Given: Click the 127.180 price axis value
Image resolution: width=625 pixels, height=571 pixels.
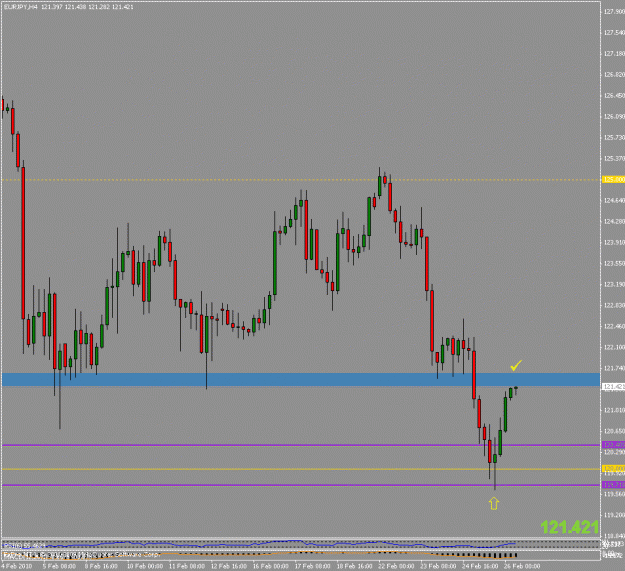Looking at the screenshot, I should point(614,53).
